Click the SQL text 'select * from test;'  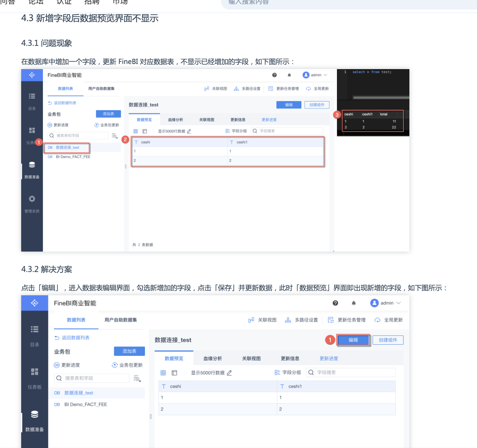point(372,72)
